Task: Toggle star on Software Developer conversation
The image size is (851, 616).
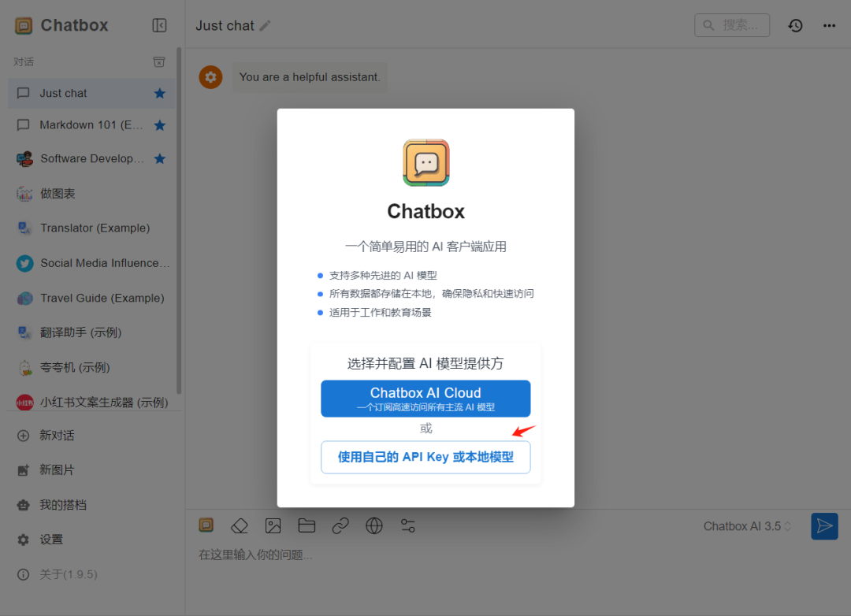Action: [x=159, y=159]
